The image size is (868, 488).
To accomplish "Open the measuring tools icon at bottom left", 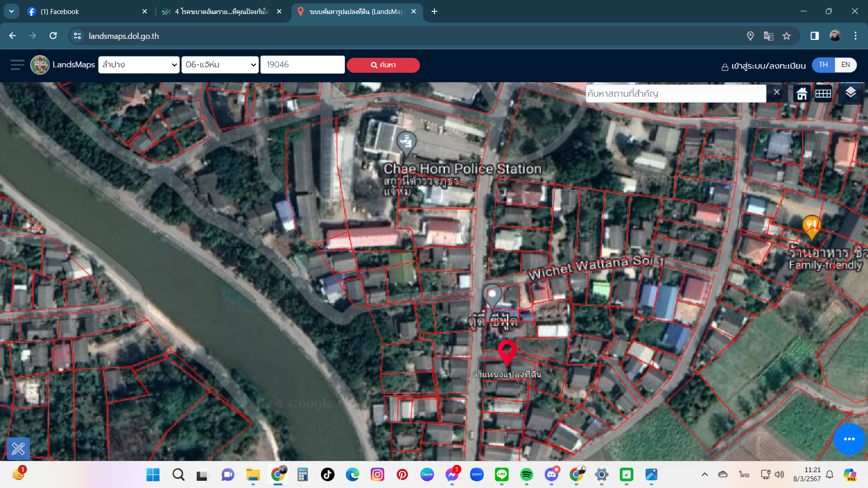I will point(19,448).
